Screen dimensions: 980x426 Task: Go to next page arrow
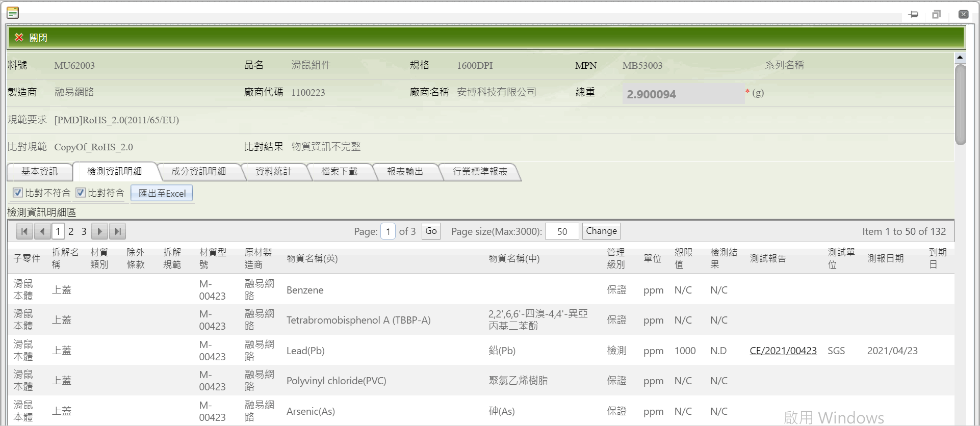[x=100, y=231]
